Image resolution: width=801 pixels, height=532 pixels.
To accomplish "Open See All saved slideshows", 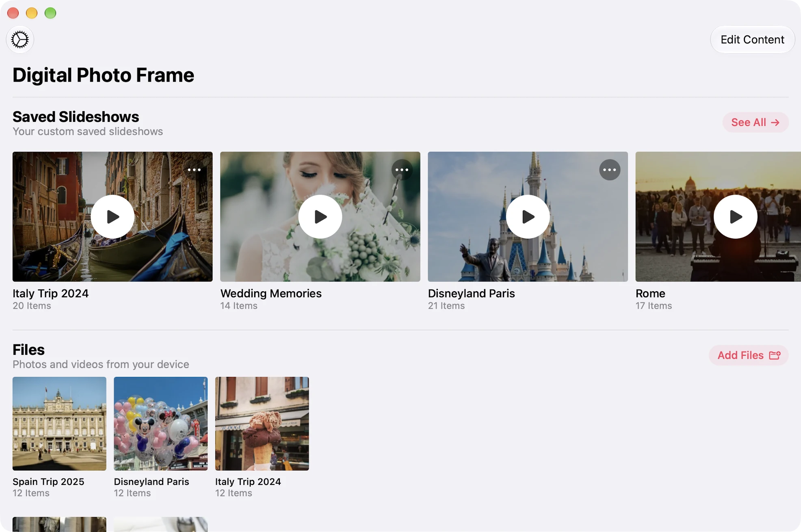I will [x=756, y=122].
